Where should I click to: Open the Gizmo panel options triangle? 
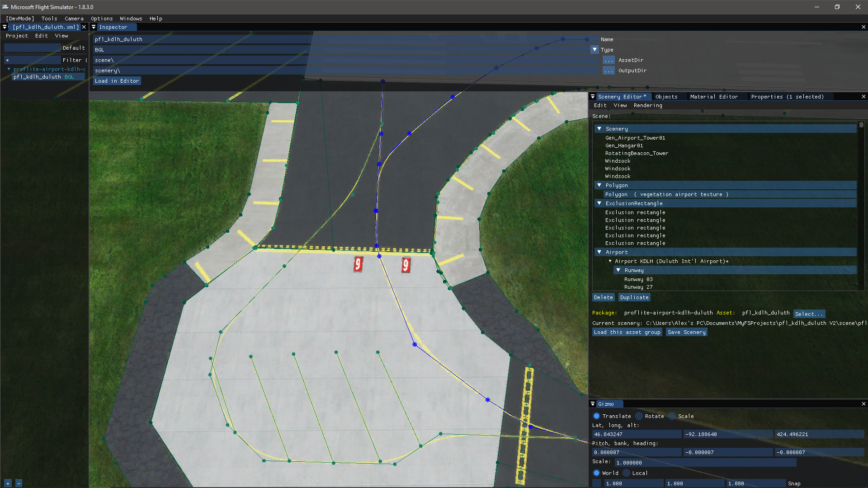tap(593, 404)
